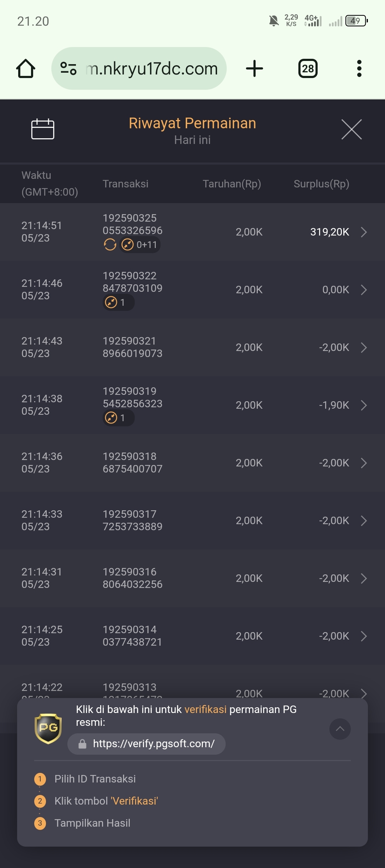The height and width of the screenshot is (868, 385).
Task: Collapse the PG verification info panel
Action: click(340, 729)
